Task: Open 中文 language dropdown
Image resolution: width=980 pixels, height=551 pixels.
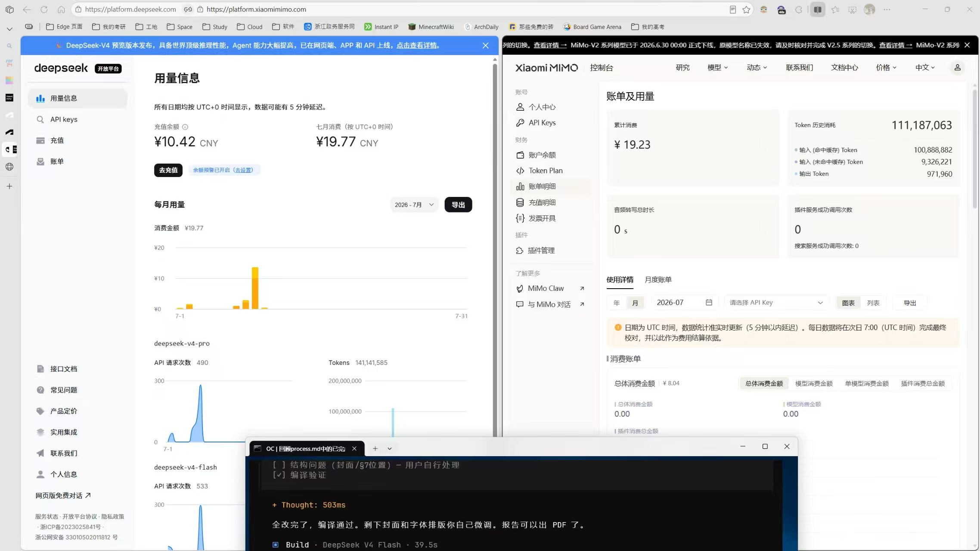Action: point(925,68)
